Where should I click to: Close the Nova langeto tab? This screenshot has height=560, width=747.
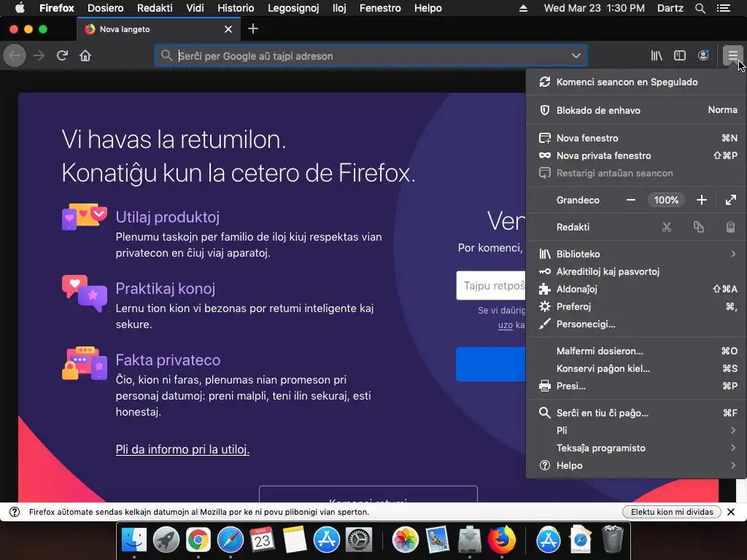coord(228,29)
